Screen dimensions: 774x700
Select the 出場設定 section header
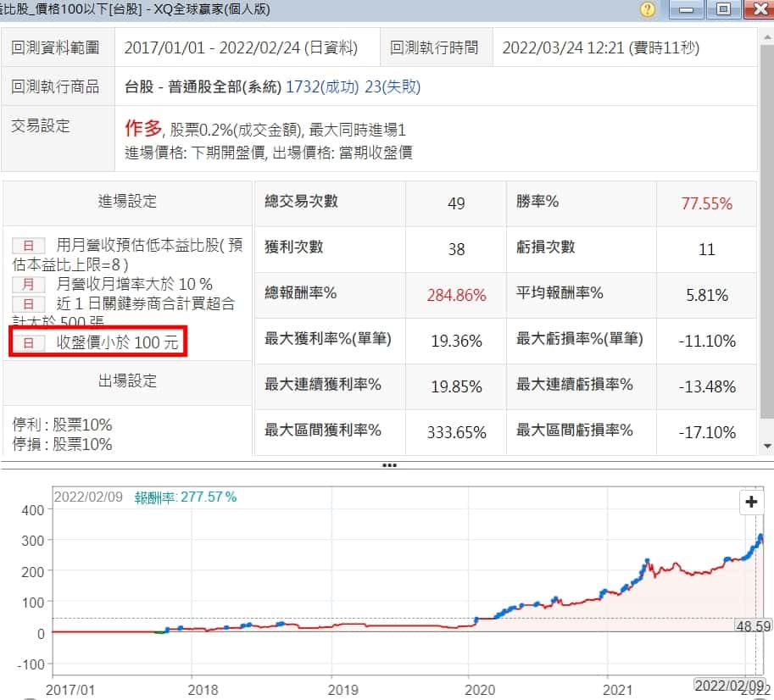coord(127,381)
